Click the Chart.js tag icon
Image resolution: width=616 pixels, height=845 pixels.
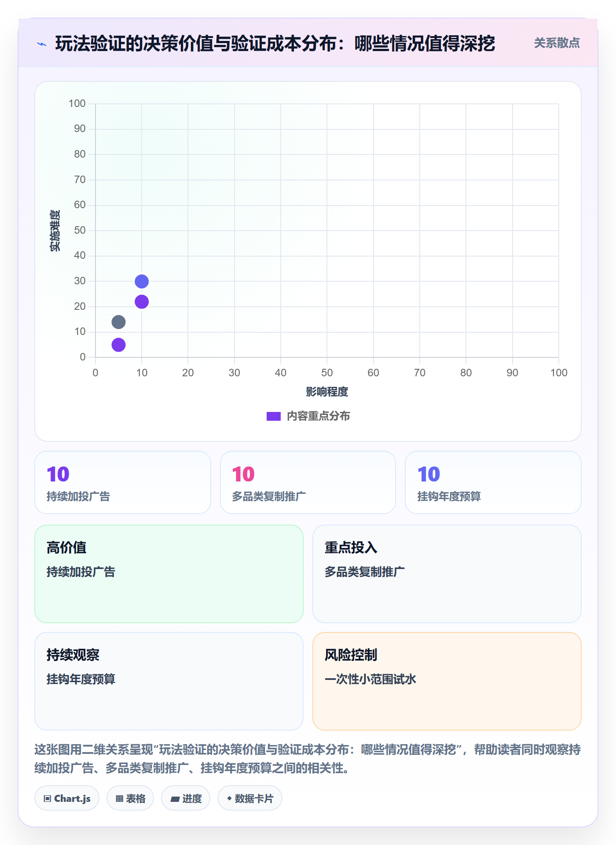tap(48, 798)
